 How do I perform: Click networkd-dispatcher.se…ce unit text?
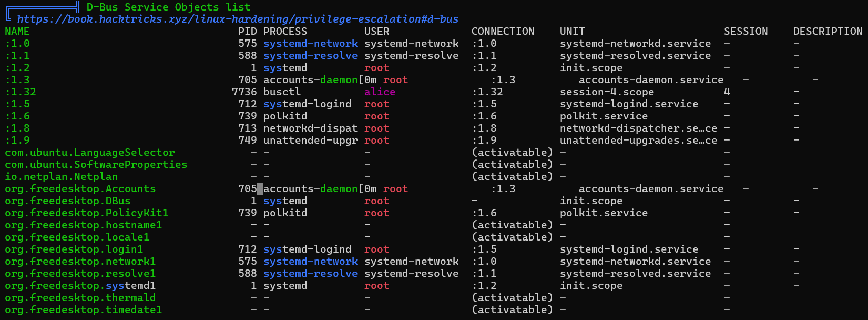[638, 128]
